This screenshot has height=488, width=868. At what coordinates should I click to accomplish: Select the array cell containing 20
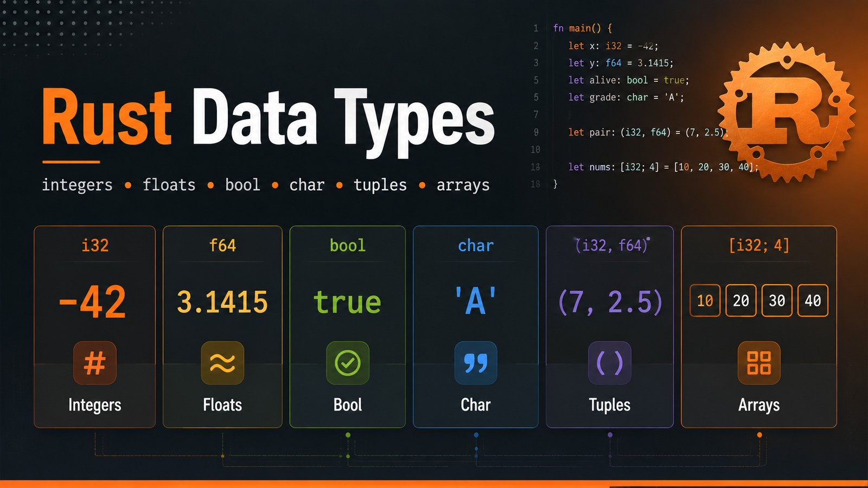pyautogui.click(x=741, y=300)
